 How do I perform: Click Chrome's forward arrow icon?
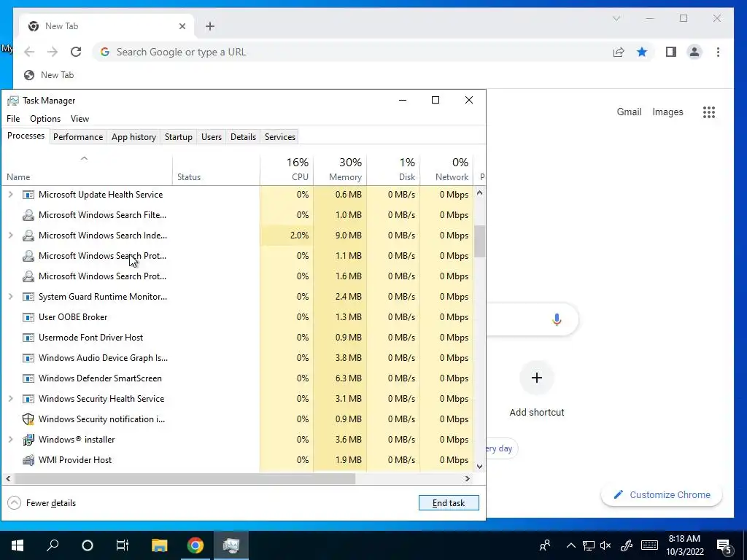pyautogui.click(x=53, y=52)
